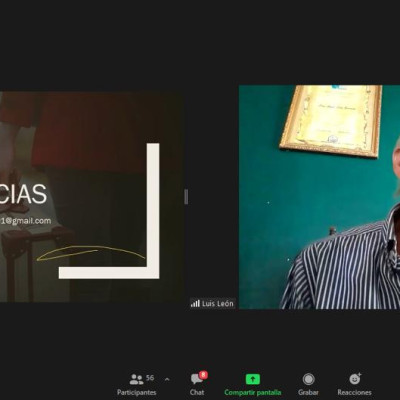Viewport: 400px width, 400px height.
Task: Click the gmail.com address on the slide
Action: pos(26,221)
